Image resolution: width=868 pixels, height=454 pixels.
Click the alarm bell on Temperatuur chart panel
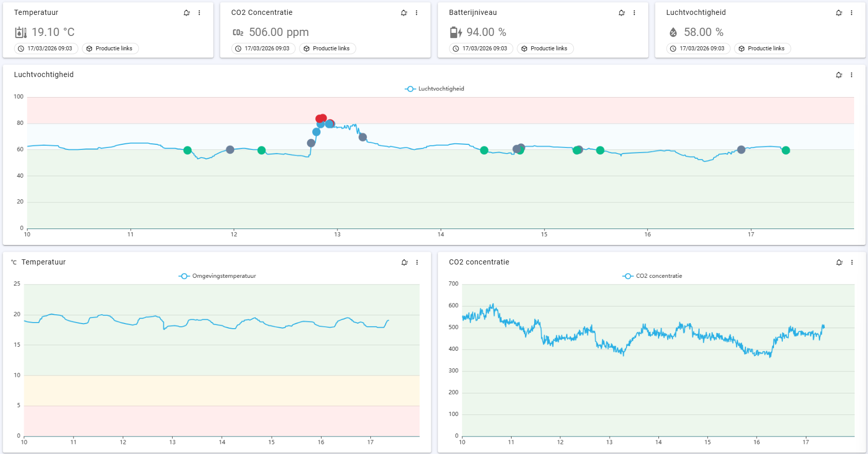click(x=405, y=262)
